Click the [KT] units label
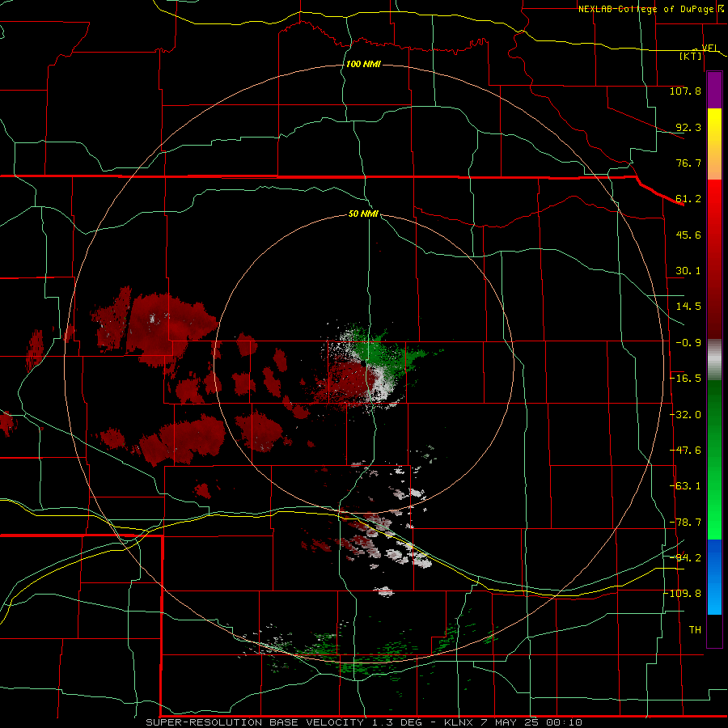This screenshot has width=728, height=728. click(691, 56)
